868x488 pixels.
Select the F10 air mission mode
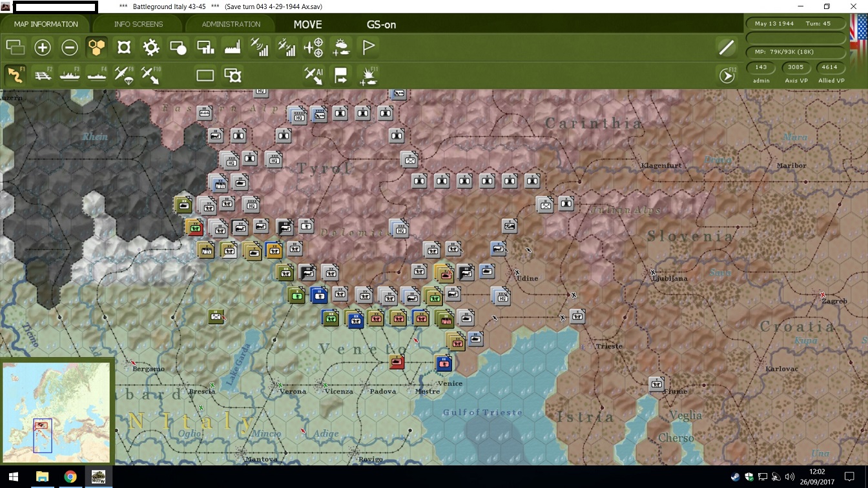(x=151, y=75)
